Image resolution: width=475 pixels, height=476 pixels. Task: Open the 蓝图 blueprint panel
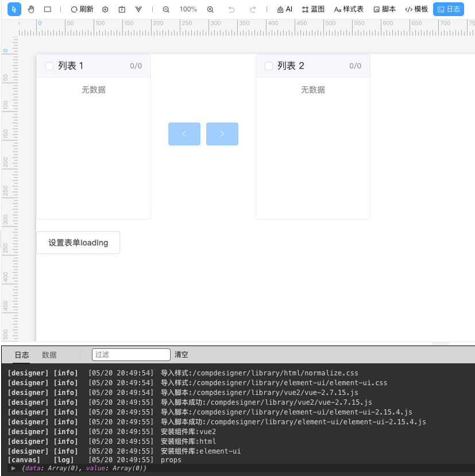click(313, 9)
